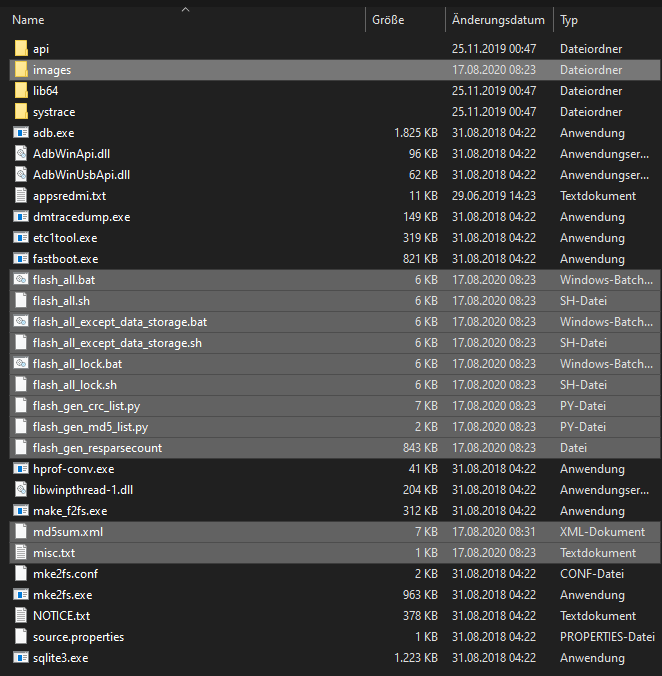662x676 pixels.
Task: Click the 319 KB size of etc1tool.exe
Action: pos(420,238)
